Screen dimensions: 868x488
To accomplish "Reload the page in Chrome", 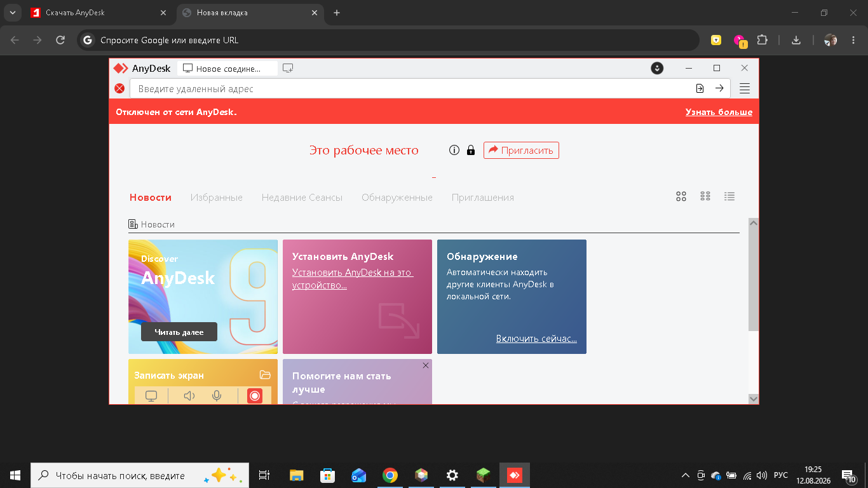I will tap(60, 40).
